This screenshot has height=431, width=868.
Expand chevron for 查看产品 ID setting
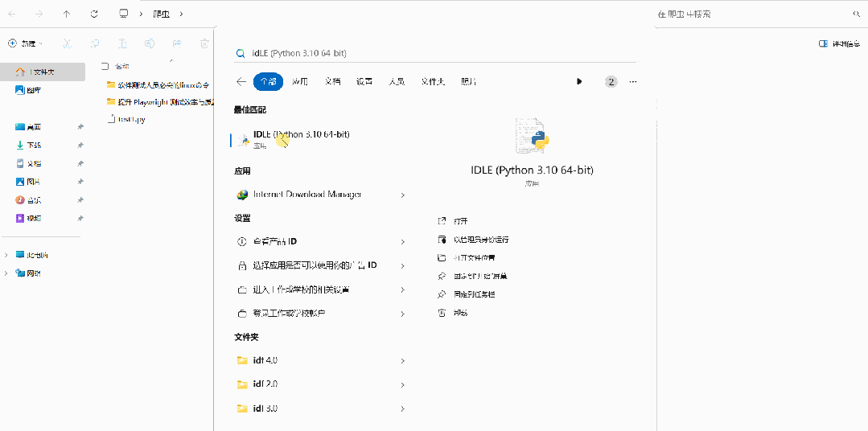pos(402,242)
